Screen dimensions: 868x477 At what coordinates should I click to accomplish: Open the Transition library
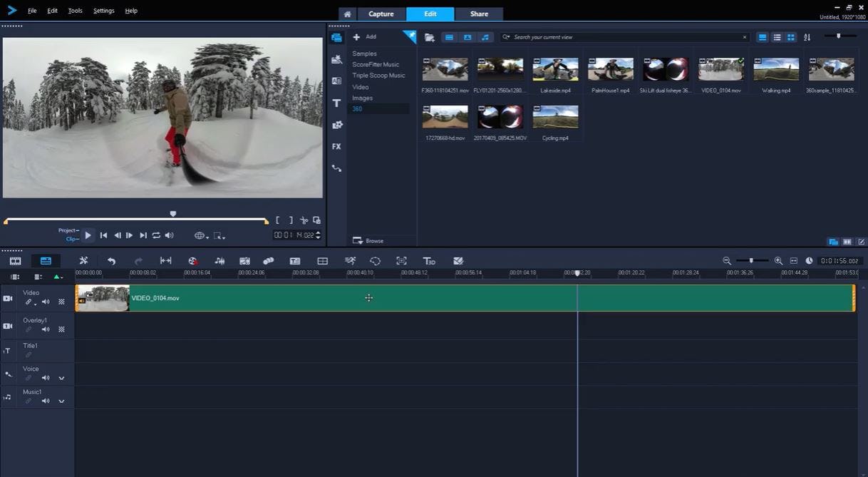(x=336, y=81)
